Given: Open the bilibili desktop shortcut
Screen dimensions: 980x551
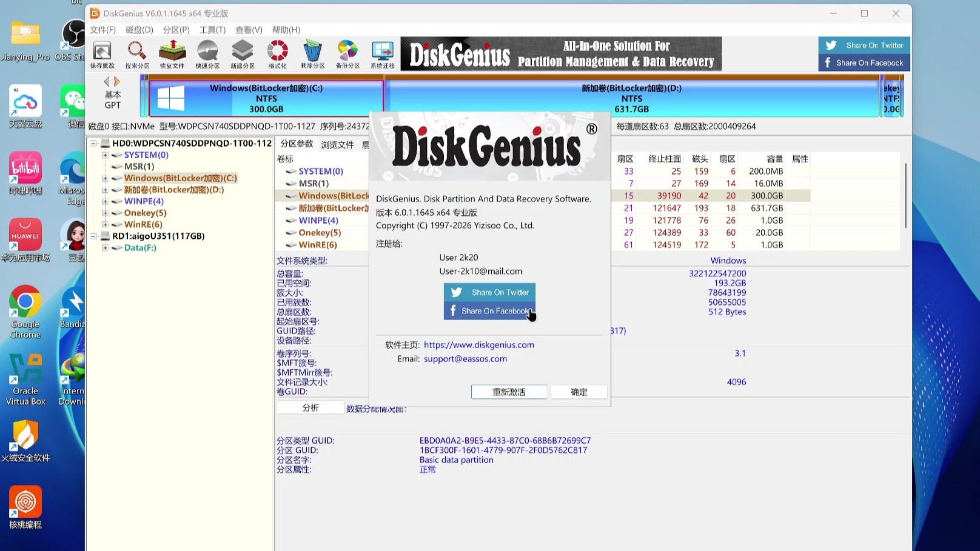Looking at the screenshot, I should 25,173.
